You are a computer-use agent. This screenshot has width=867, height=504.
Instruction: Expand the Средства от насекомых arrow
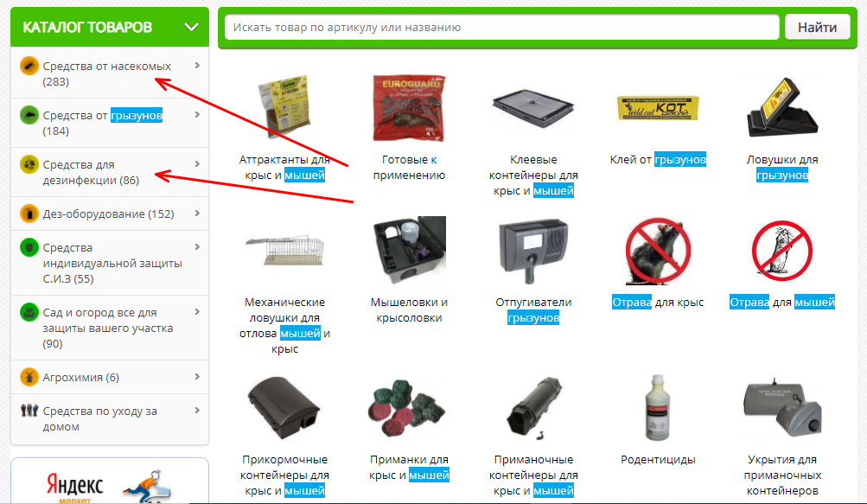(197, 66)
